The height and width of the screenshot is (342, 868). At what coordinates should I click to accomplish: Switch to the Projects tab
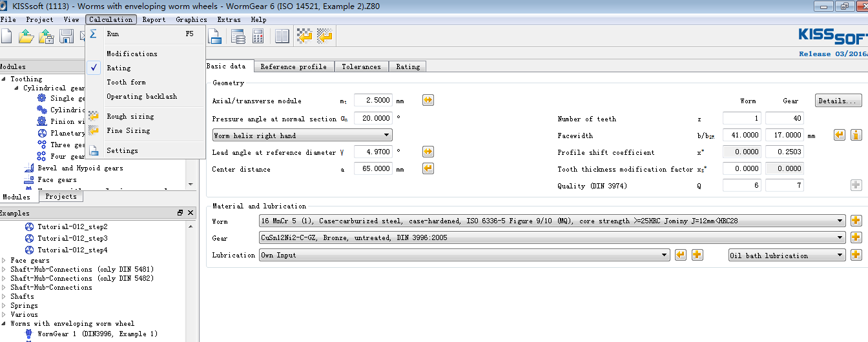pos(61,196)
